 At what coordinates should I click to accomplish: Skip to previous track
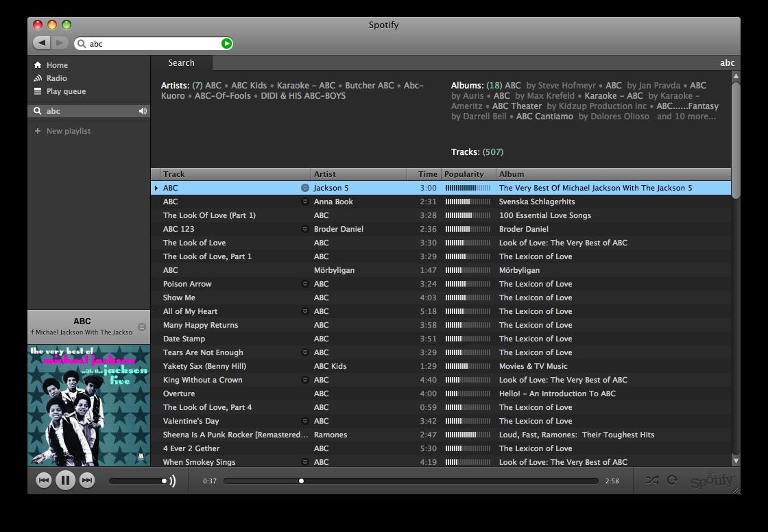pyautogui.click(x=44, y=480)
